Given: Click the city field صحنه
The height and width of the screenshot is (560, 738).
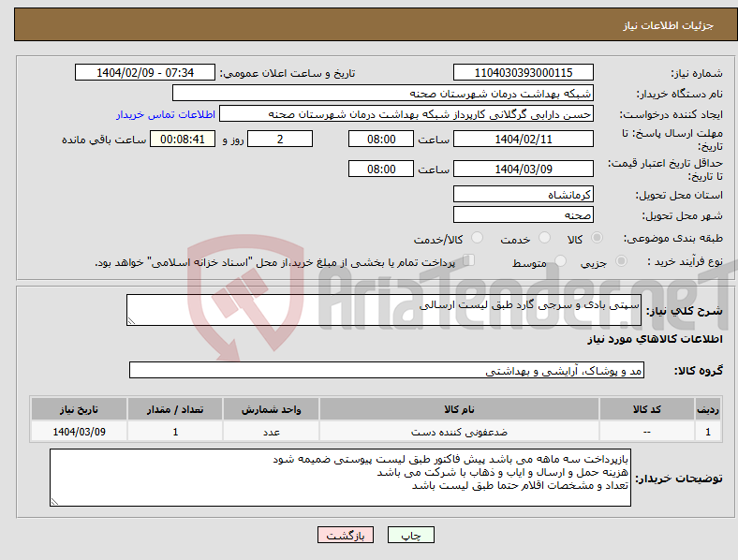Looking at the screenshot, I should coord(523,215).
